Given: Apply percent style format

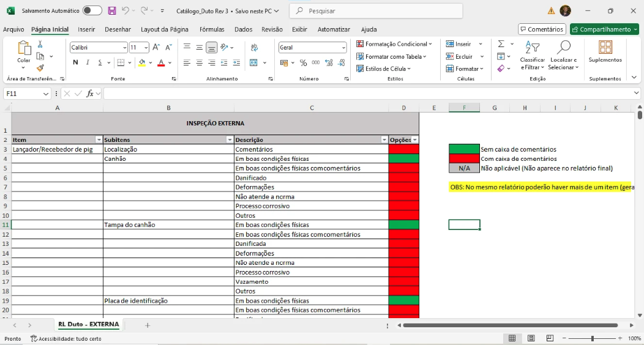Looking at the screenshot, I should point(303,62).
